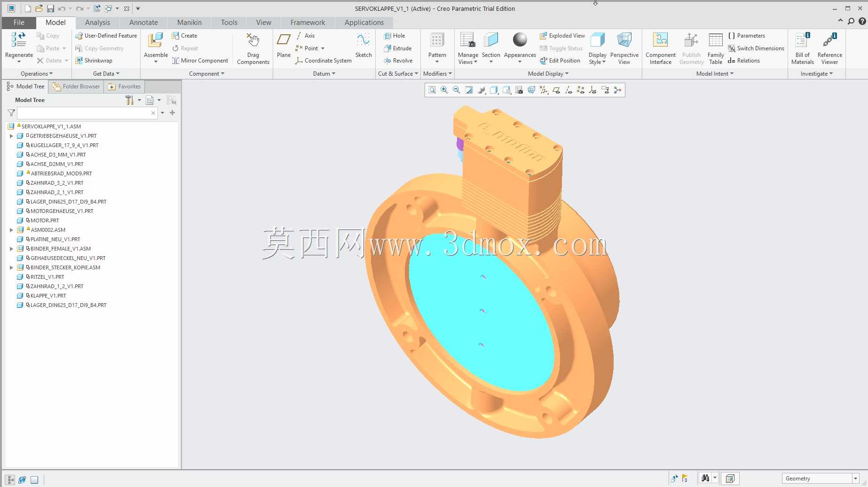Click the Pattern tool icon

point(437,40)
